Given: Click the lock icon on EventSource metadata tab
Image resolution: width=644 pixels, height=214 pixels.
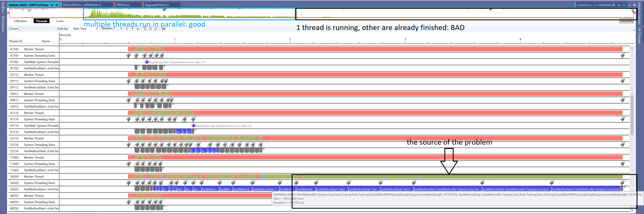Looking at the screenshot, I should [614, 5].
